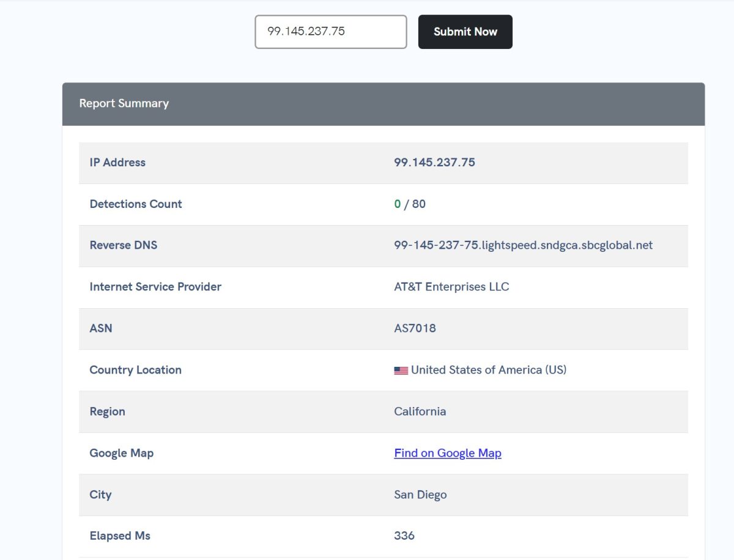Screen dimensions: 734x560
Task: Click the Google Map row label
Action: tap(122, 453)
